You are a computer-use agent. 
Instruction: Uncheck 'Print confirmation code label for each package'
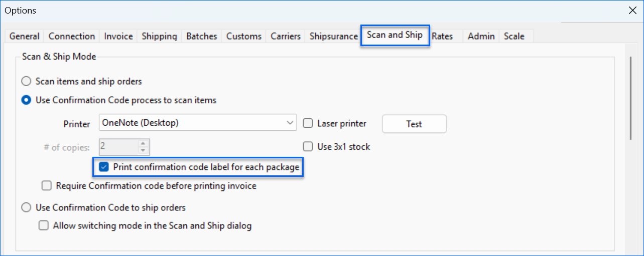coord(104,167)
